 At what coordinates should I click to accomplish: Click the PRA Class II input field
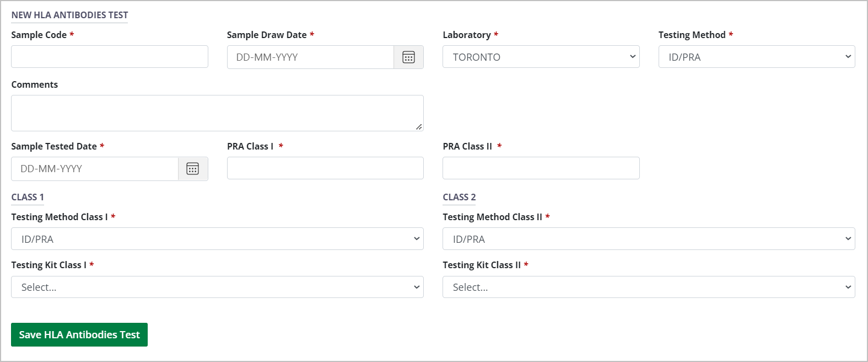pyautogui.click(x=540, y=168)
